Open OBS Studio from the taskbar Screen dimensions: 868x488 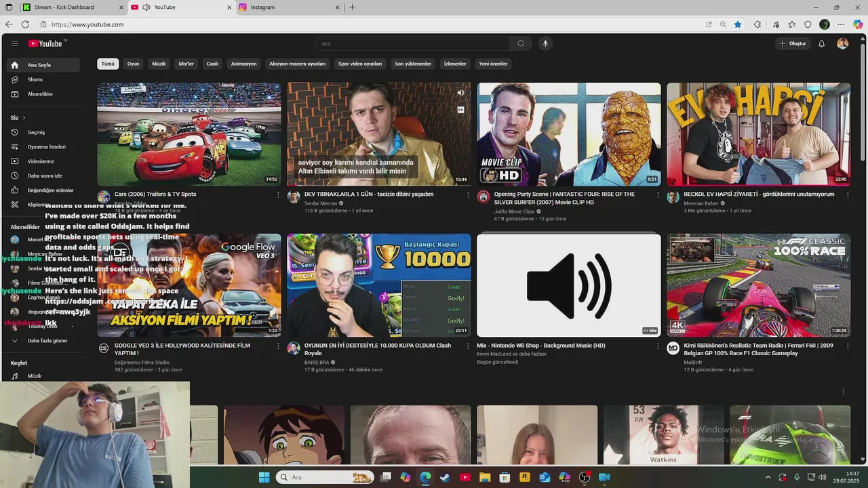point(585,477)
